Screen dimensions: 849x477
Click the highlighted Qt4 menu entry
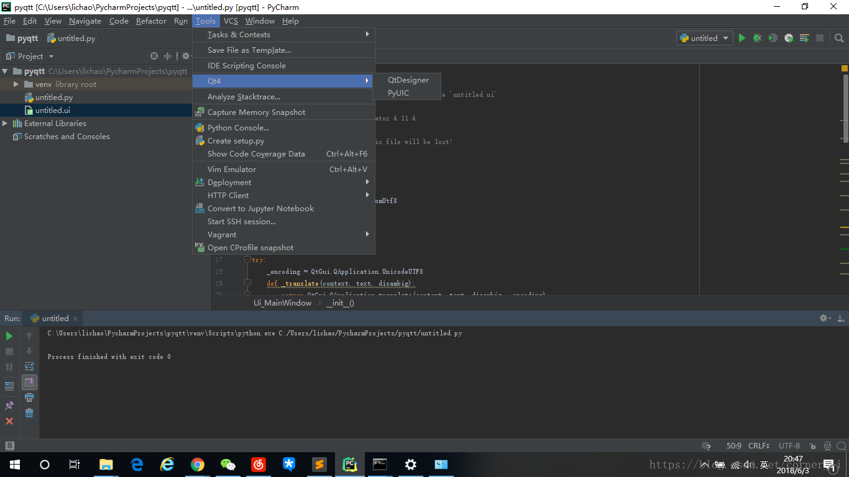point(284,81)
